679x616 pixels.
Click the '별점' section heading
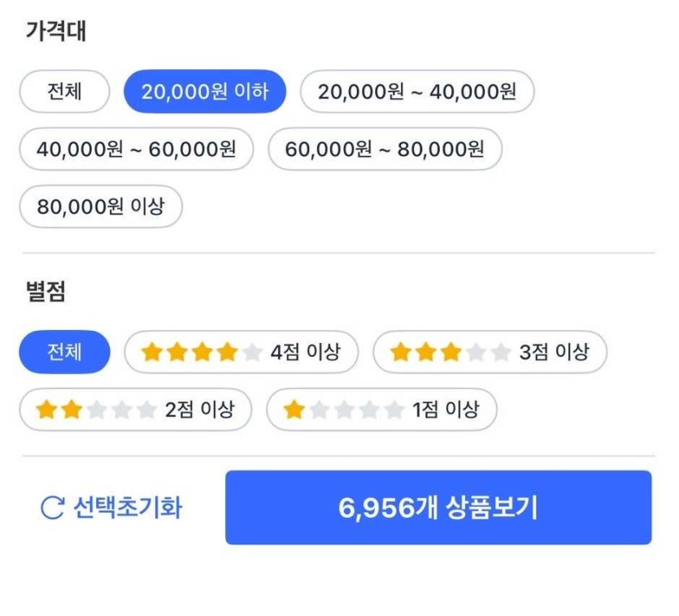pyautogui.click(x=46, y=293)
